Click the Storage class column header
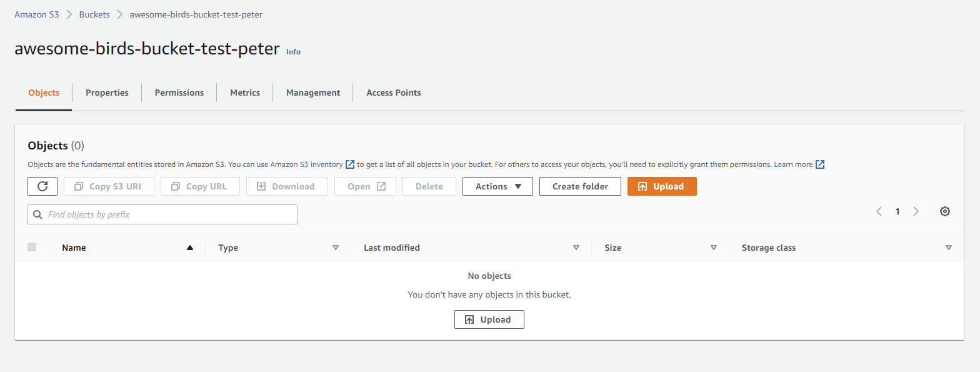The width and height of the screenshot is (980, 372). (769, 248)
